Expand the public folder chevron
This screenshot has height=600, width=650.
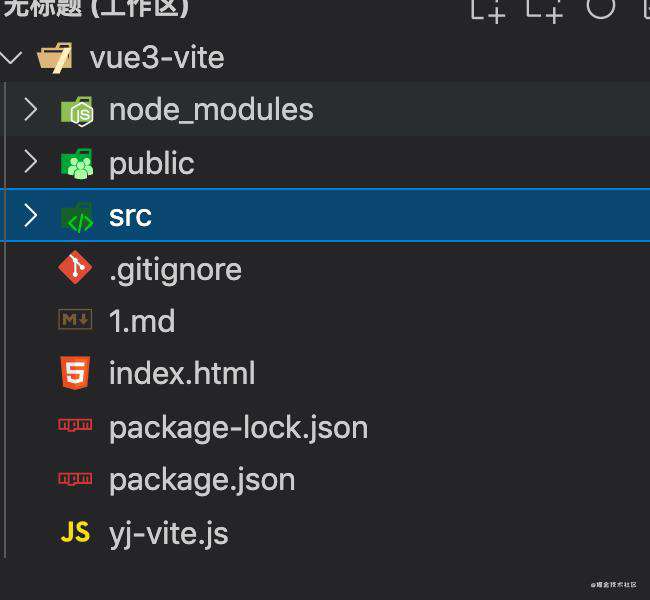click(x=30, y=161)
